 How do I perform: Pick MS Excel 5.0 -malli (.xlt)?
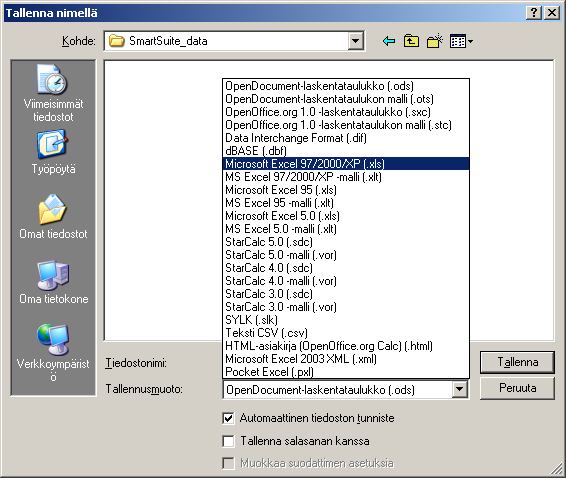click(x=346, y=229)
